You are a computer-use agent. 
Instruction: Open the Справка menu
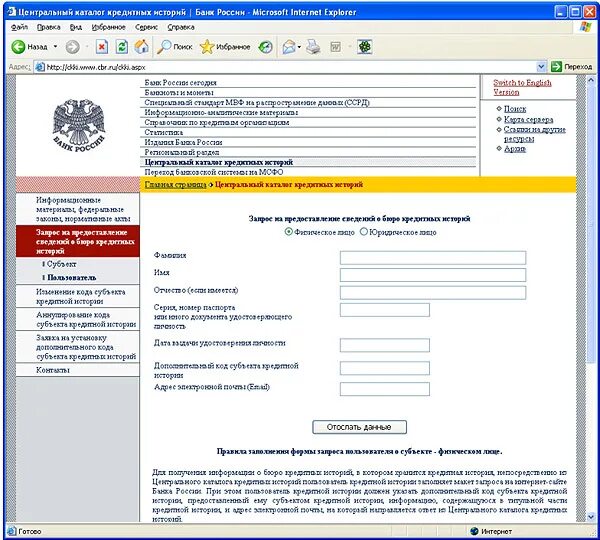pyautogui.click(x=181, y=27)
